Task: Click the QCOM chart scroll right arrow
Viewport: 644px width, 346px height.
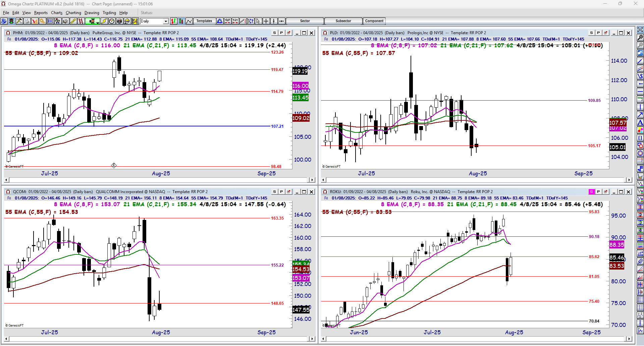Action: tap(312, 339)
